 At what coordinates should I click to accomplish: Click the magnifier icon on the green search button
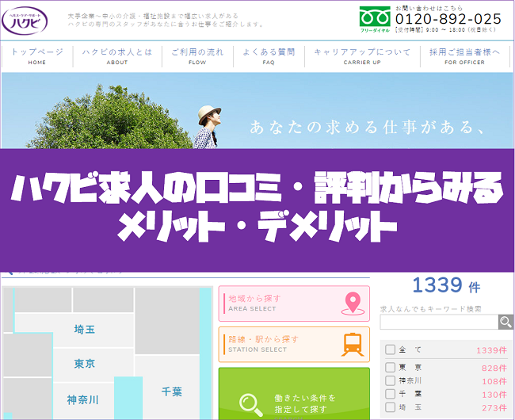pos(250,405)
